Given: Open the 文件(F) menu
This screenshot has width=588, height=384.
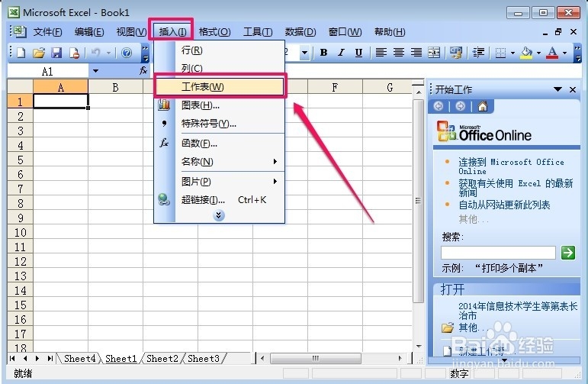Looking at the screenshot, I should tap(47, 32).
